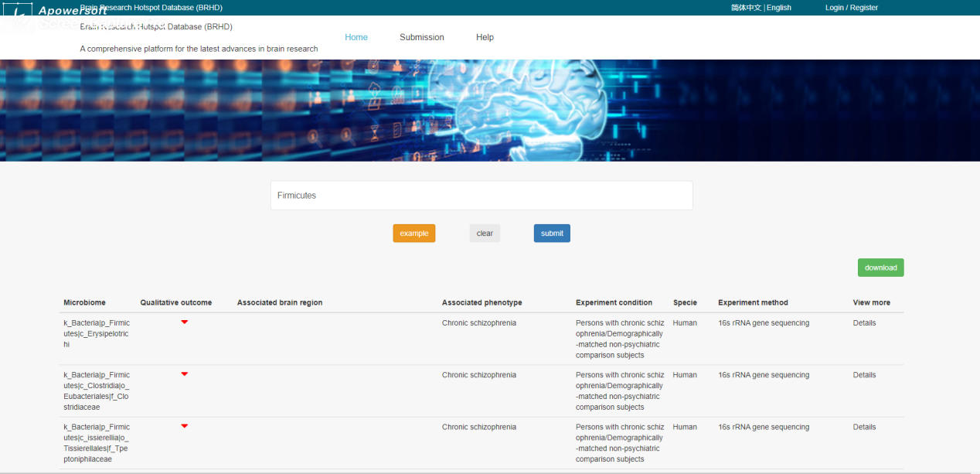Screen dimensions: 980x474
Task: Click the red down arrow in Tissierellales row
Action: pos(184,426)
